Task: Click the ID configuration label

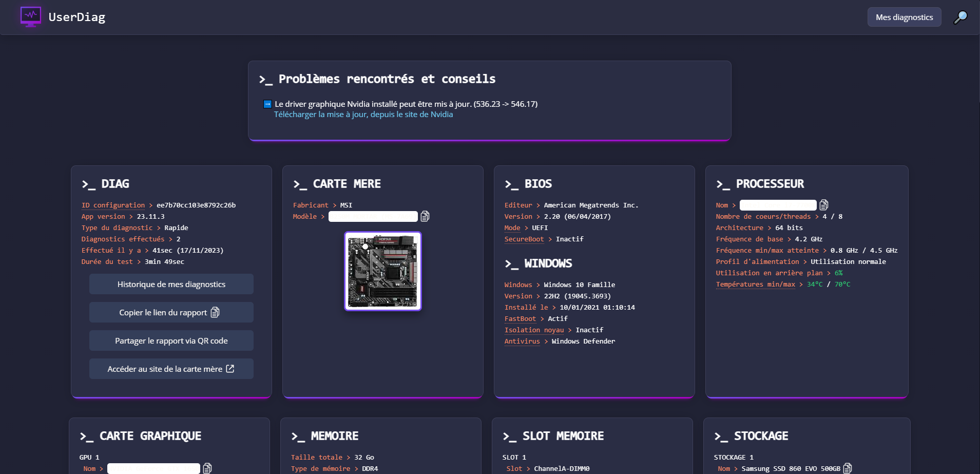Action: click(113, 205)
